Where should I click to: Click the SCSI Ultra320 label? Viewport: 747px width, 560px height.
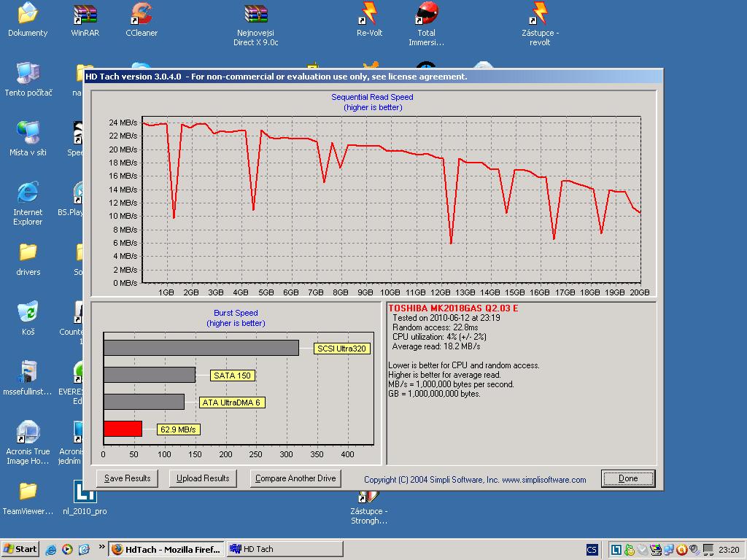pyautogui.click(x=342, y=349)
